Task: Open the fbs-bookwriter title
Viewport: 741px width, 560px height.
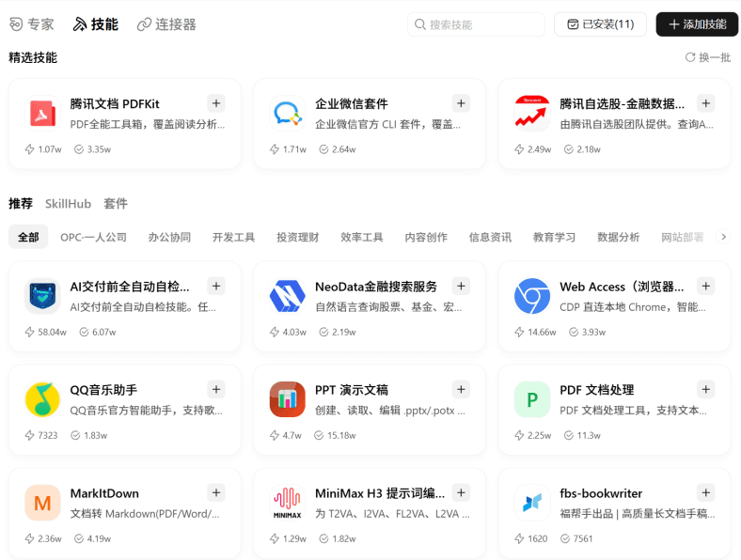Action: click(x=601, y=493)
